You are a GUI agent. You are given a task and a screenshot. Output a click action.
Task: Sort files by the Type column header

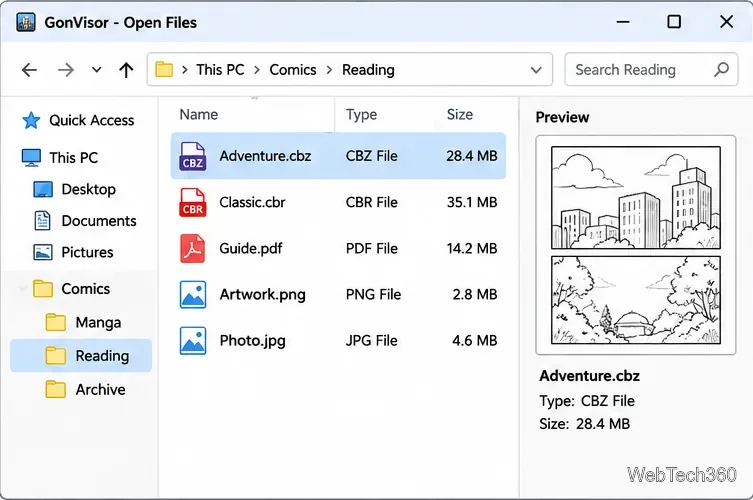click(361, 115)
